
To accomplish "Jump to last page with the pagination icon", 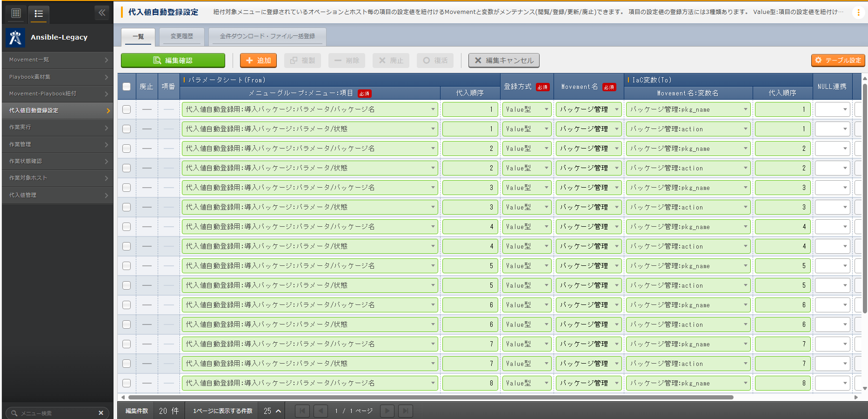I will [405, 411].
